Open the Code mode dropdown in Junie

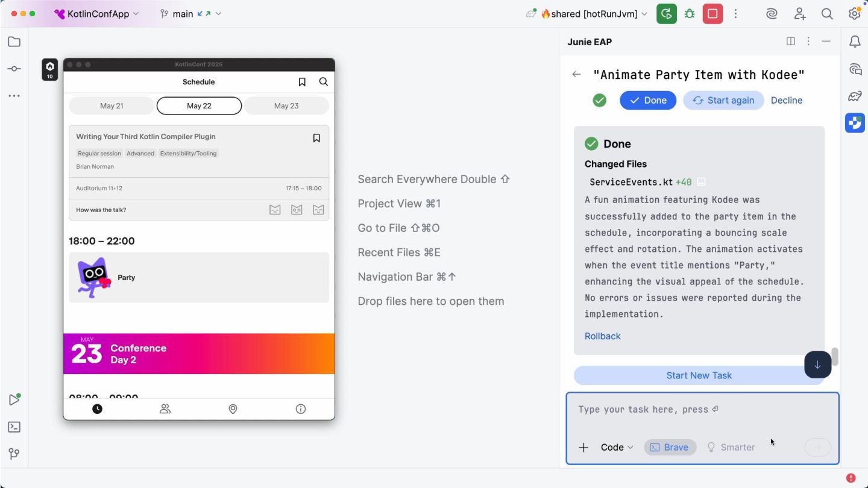[x=617, y=447]
